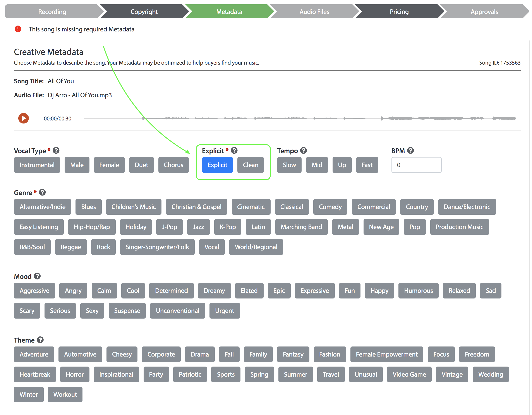532x415 pixels.
Task: Open the Genre help icon
Action: (x=42, y=192)
